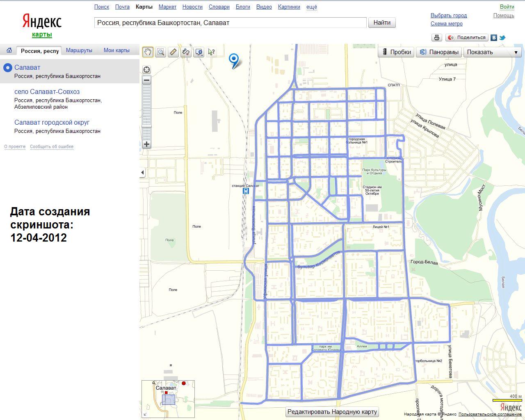Open the Картинки link

[x=289, y=7]
